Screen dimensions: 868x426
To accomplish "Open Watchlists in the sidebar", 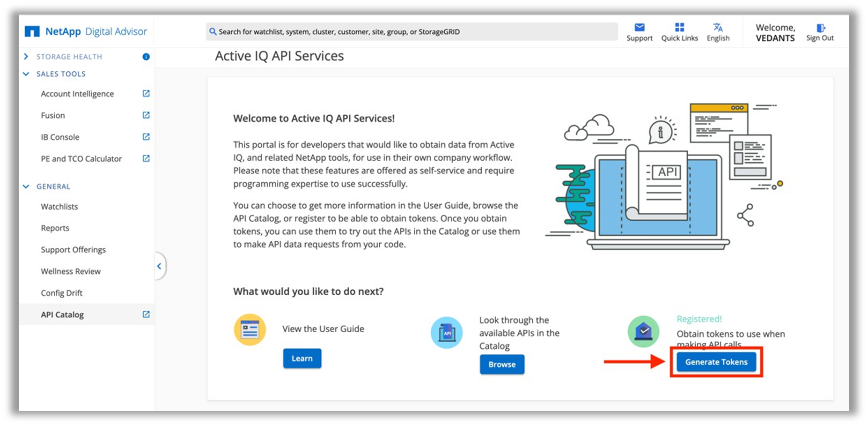I will (59, 207).
